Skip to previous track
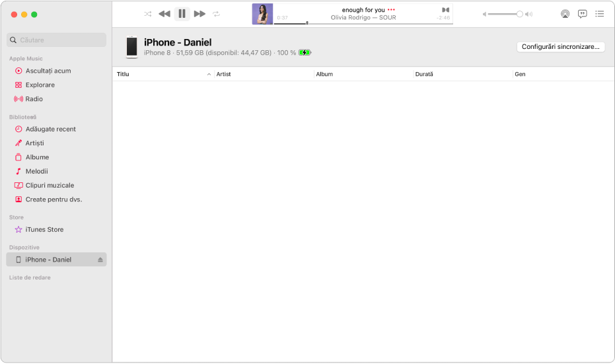 tap(164, 14)
